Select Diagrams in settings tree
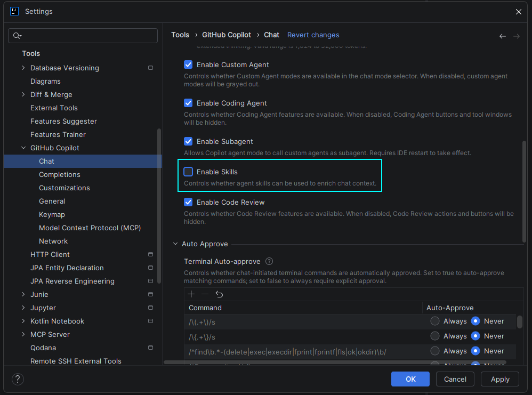The height and width of the screenshot is (395, 532). pyautogui.click(x=45, y=81)
